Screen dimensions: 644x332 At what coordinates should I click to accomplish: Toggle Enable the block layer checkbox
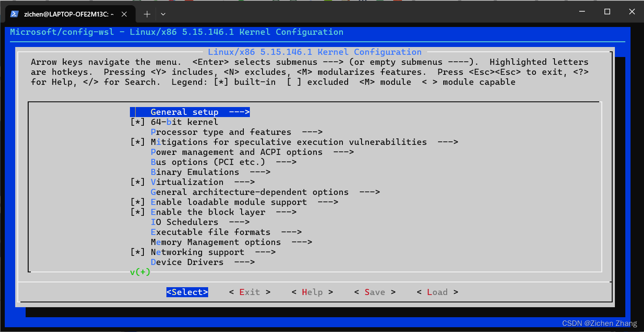pos(137,212)
